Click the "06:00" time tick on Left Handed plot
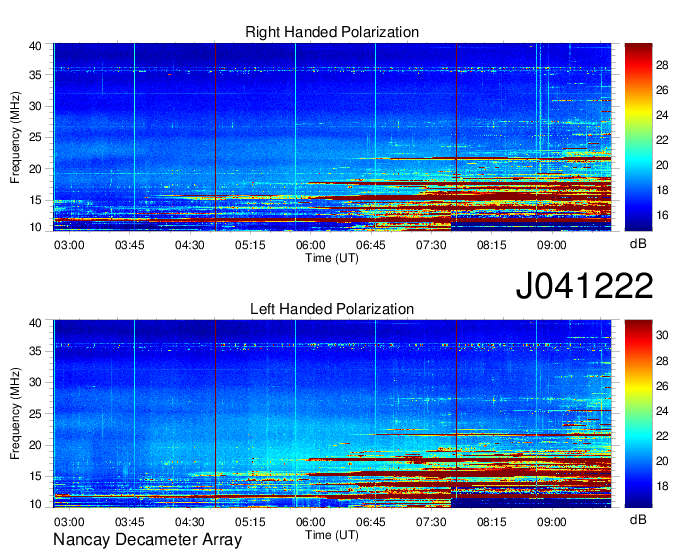 pos(311,522)
